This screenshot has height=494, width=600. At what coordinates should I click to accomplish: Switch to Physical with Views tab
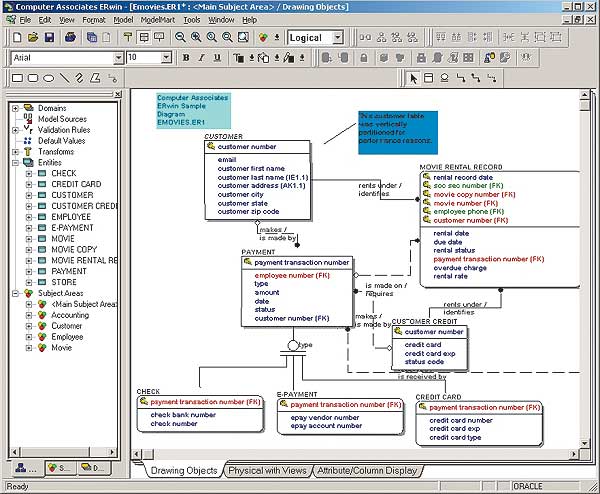[267, 471]
